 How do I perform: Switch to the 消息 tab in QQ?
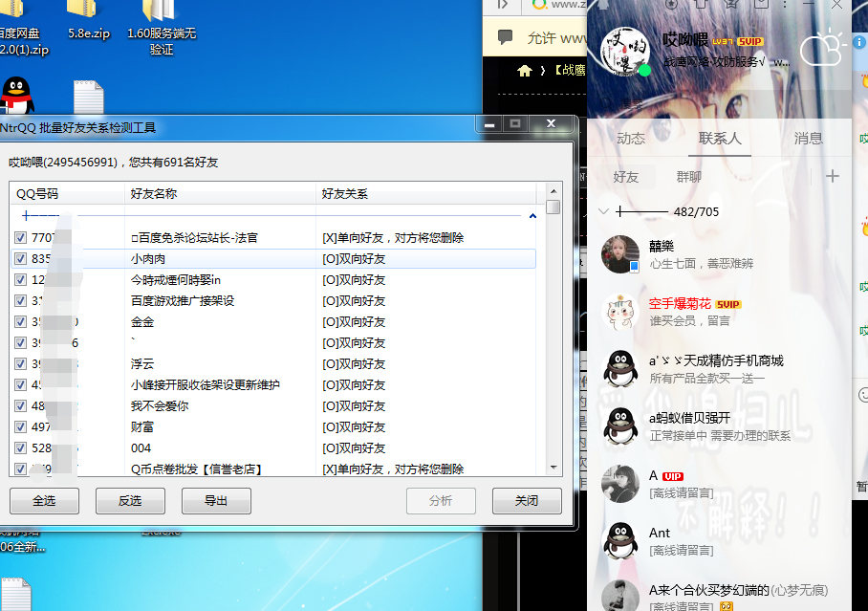808,139
